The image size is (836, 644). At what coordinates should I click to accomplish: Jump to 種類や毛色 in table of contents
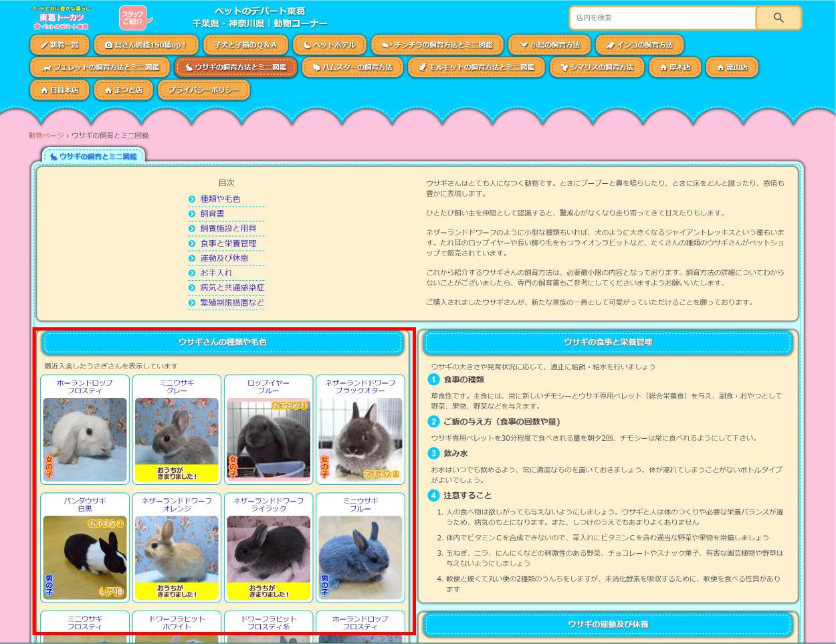220,199
